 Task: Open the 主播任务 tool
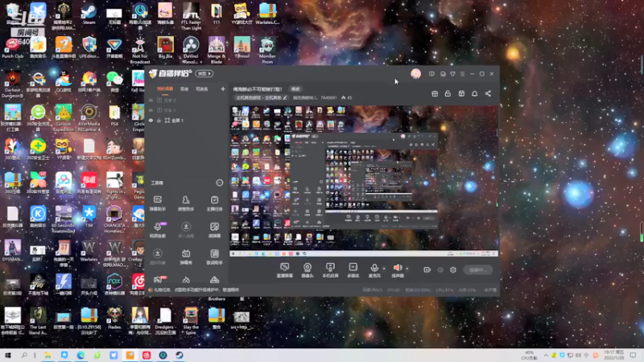(214, 204)
